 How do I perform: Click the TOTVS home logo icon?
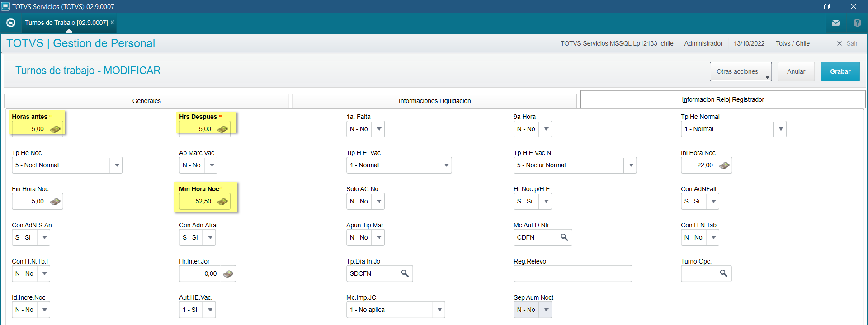11,23
